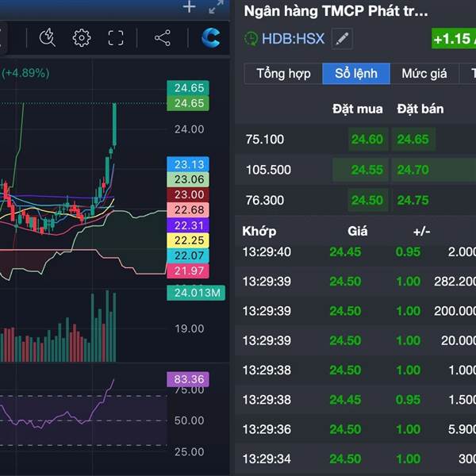Image resolution: width=476 pixels, height=476 pixels.
Task: Click the (+4.89%) change text on chart
Action: tap(25, 73)
